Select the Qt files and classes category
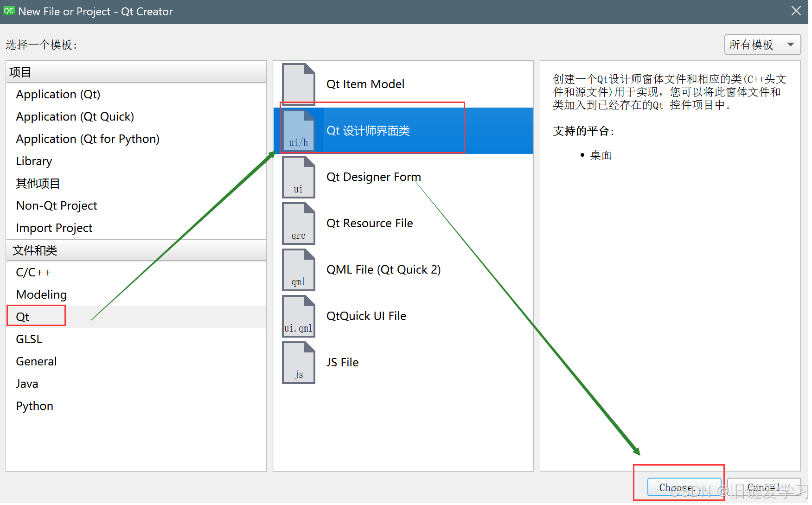Image resolution: width=812 pixels, height=505 pixels. pyautogui.click(x=136, y=317)
